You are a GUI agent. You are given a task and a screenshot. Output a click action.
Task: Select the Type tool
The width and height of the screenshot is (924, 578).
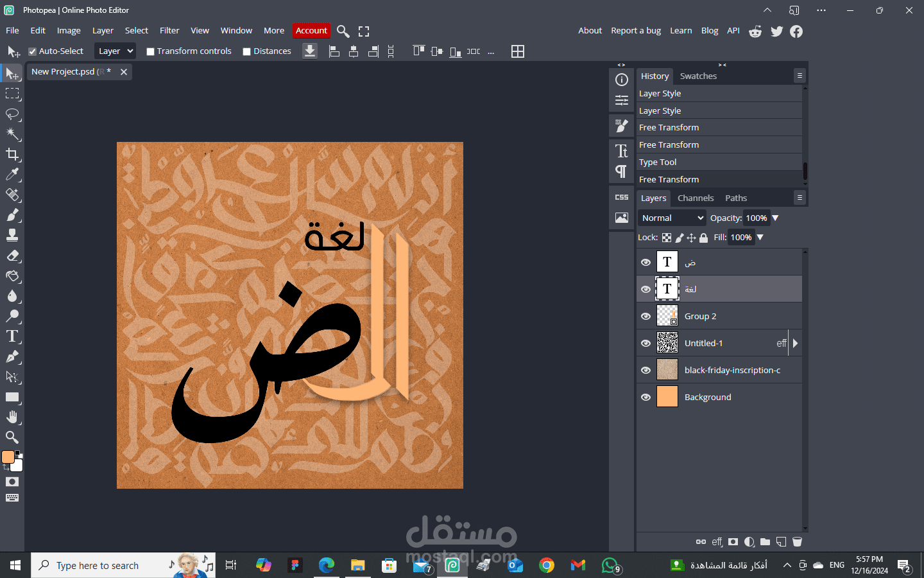click(13, 336)
